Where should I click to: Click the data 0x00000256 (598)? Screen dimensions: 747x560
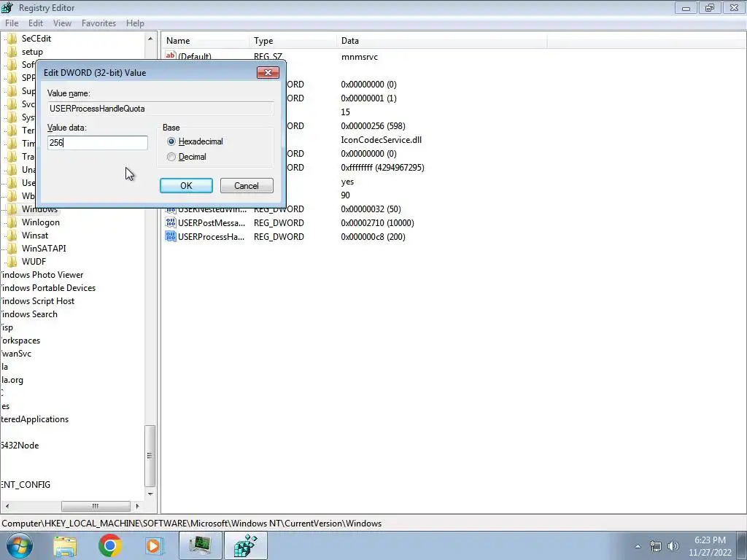tap(373, 126)
